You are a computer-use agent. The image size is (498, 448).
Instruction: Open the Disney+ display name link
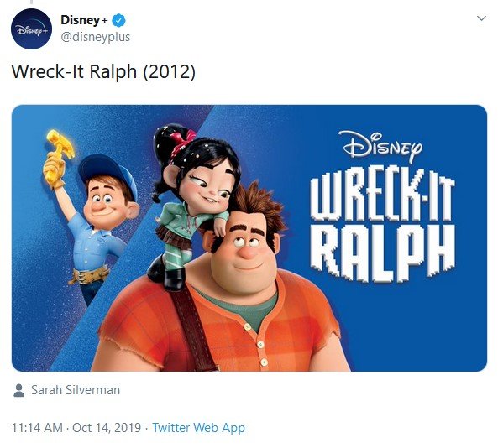point(84,20)
